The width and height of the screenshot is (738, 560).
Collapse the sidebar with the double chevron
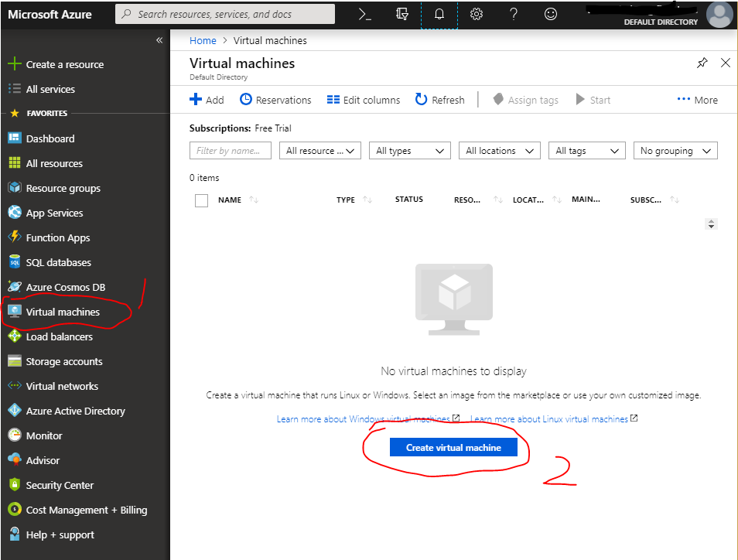tap(159, 39)
